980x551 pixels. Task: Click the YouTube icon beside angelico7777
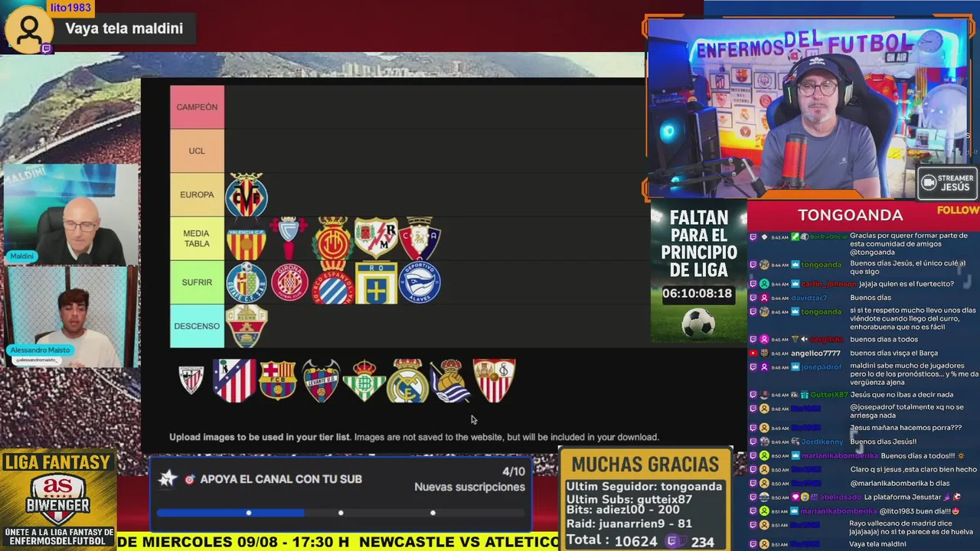pos(754,354)
